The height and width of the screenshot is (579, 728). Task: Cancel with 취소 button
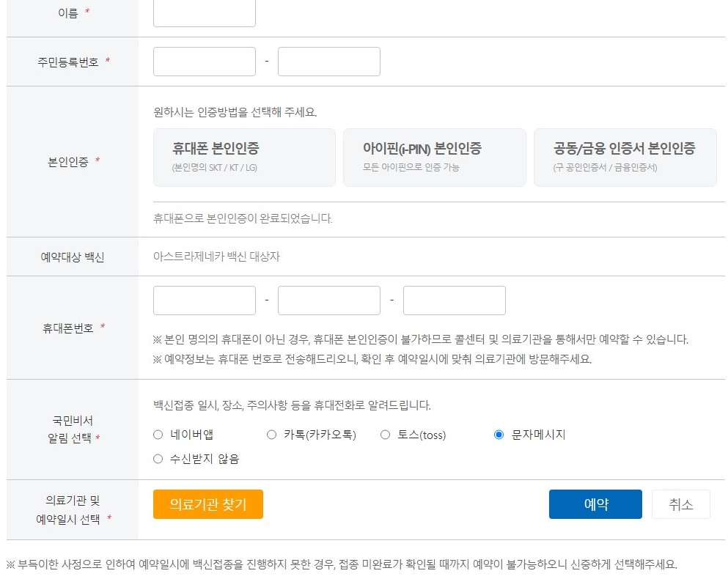tap(680, 504)
